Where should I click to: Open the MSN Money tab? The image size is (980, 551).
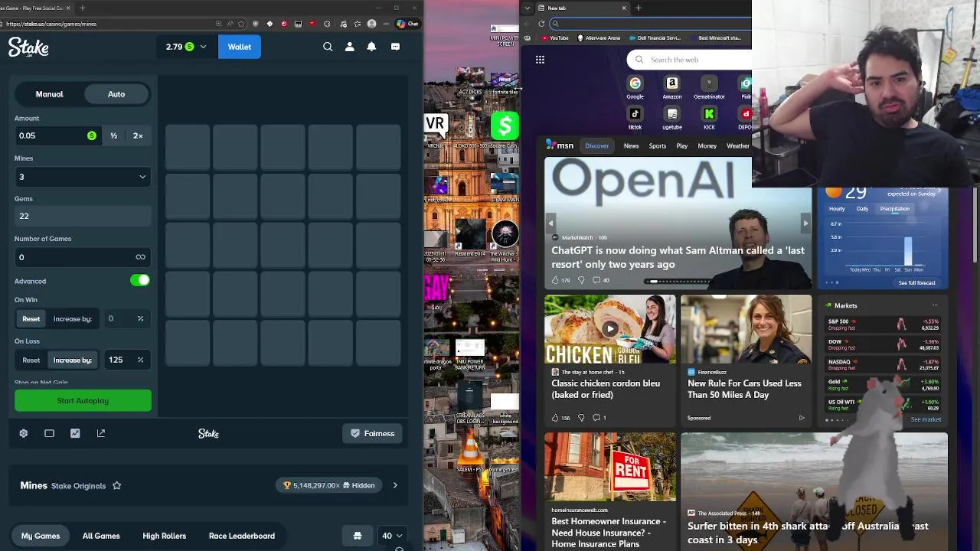tap(707, 145)
